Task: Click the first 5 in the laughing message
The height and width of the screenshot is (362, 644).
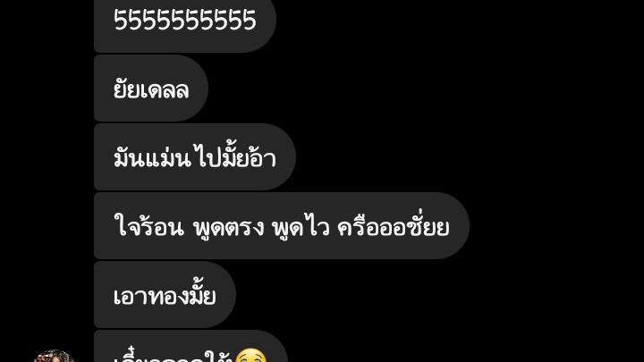Action: click(x=121, y=21)
